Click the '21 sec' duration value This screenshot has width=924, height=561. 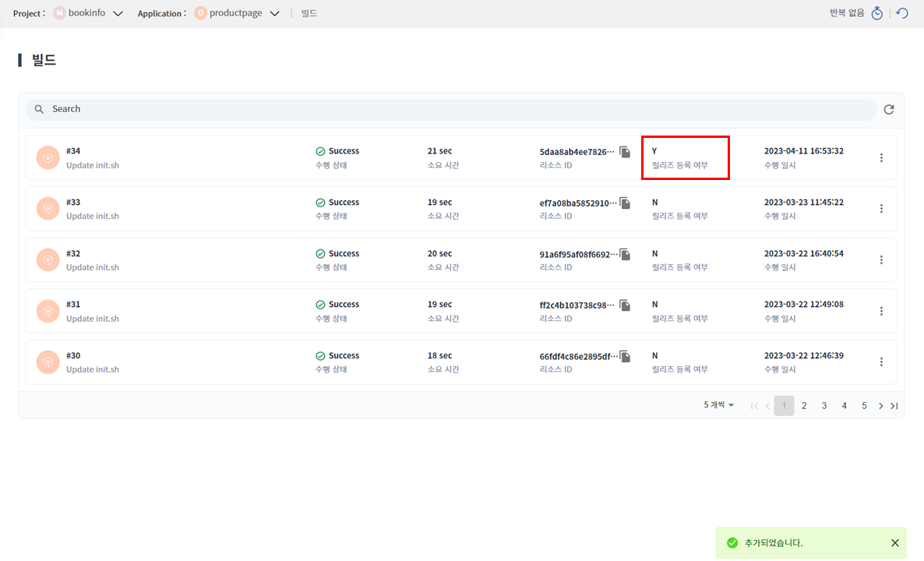(439, 151)
